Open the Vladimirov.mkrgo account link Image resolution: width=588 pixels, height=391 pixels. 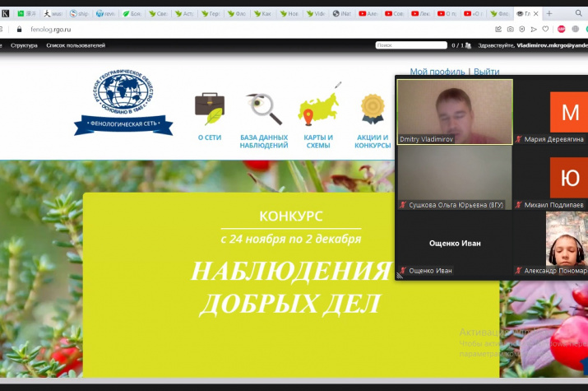click(552, 45)
